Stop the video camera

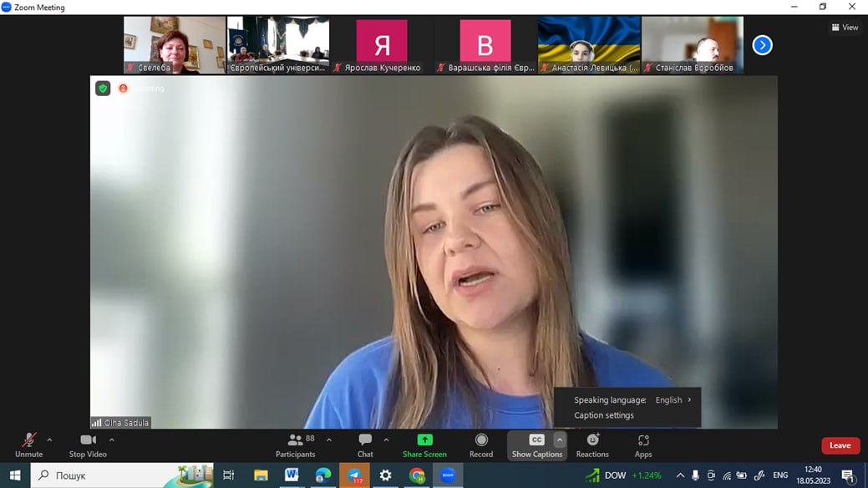point(88,445)
